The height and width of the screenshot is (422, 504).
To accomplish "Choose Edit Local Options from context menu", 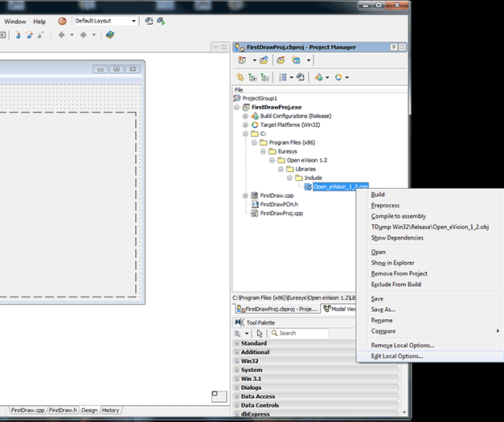I will (x=396, y=356).
